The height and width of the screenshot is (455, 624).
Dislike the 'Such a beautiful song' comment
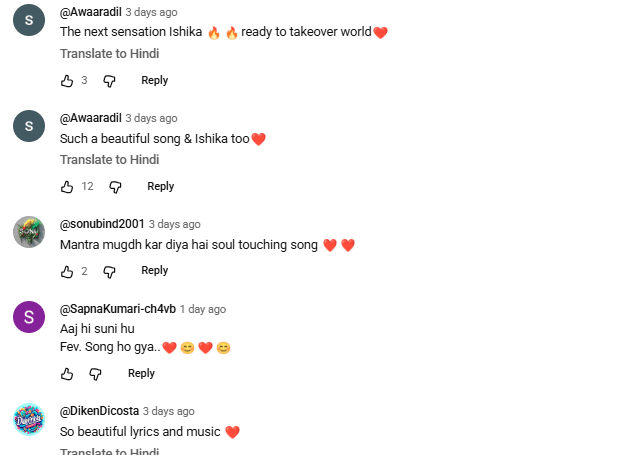click(x=115, y=186)
